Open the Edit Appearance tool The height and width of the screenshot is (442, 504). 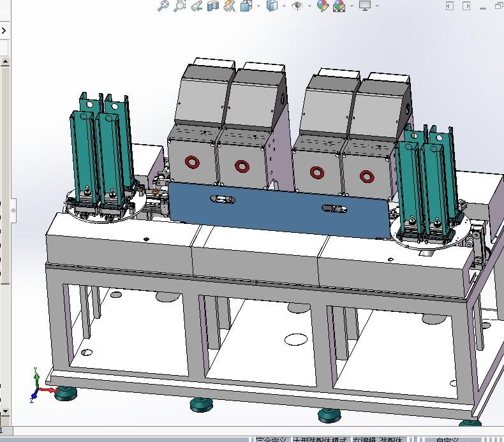tap(323, 6)
